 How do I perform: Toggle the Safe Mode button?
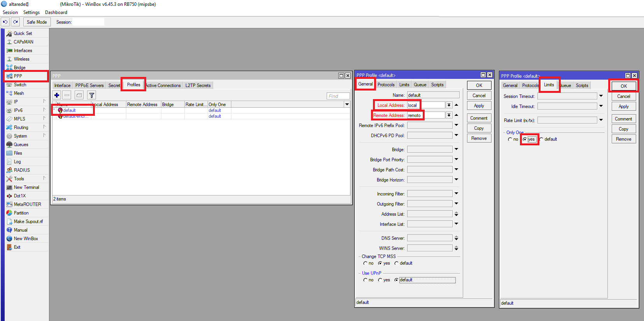tap(37, 22)
